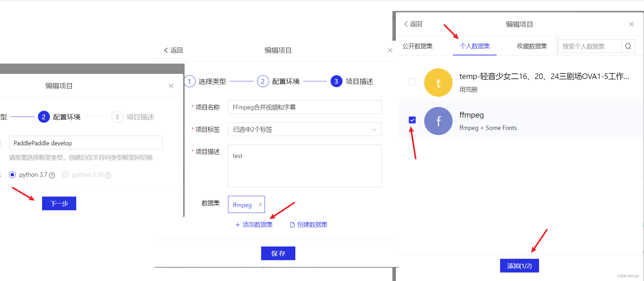Image resolution: width=644 pixels, height=281 pixels.
Task: Select the python 3.10 radio button
Action: (x=65, y=175)
